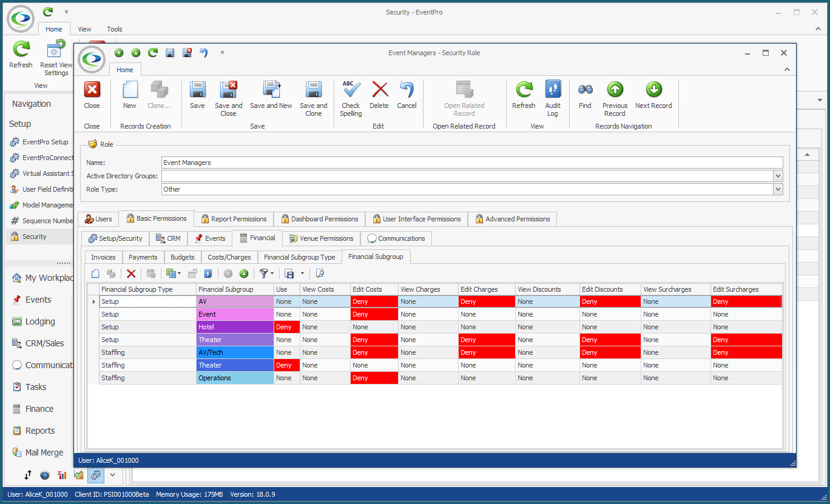830x504 pixels.
Task: Open the Dashboard Permissions tab
Action: click(319, 219)
